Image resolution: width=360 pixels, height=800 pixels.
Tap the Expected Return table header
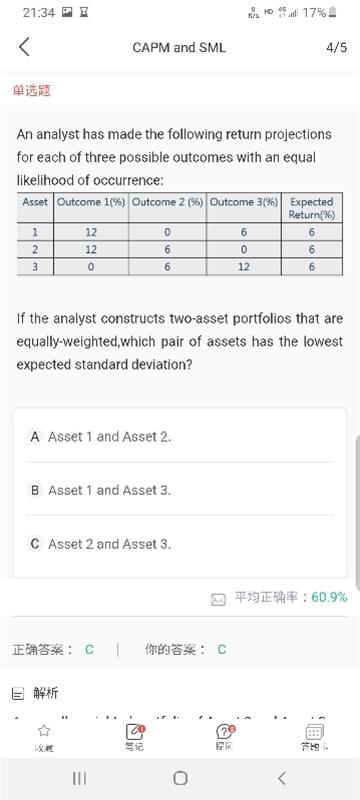(x=312, y=208)
